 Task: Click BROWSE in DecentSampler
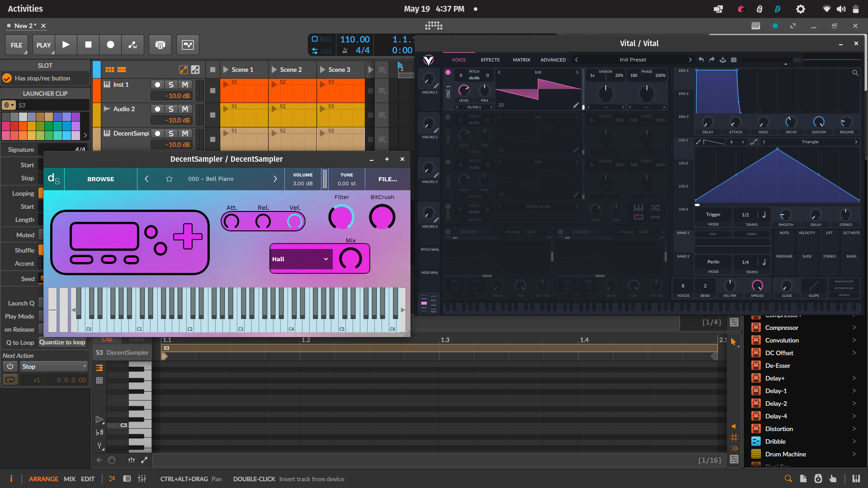tap(101, 179)
